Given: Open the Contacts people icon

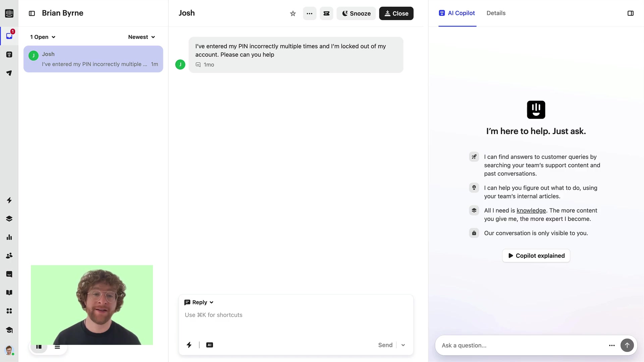Looking at the screenshot, I should pyautogui.click(x=9, y=255).
